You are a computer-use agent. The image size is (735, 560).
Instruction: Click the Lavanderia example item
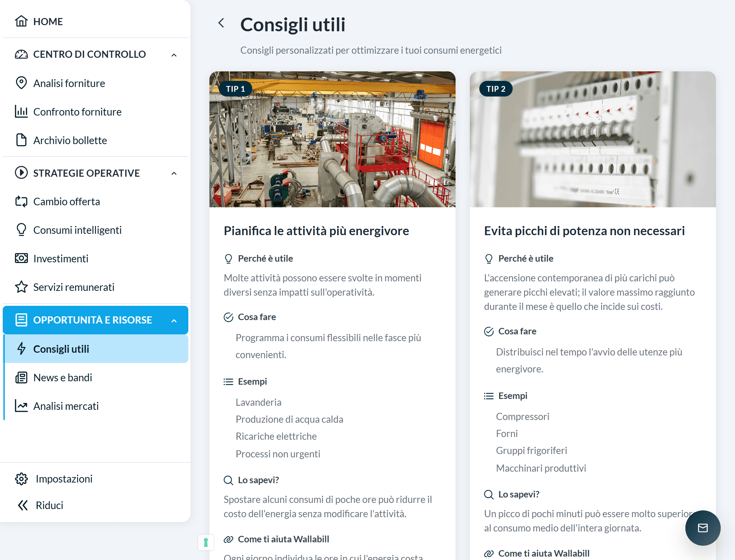(x=258, y=402)
